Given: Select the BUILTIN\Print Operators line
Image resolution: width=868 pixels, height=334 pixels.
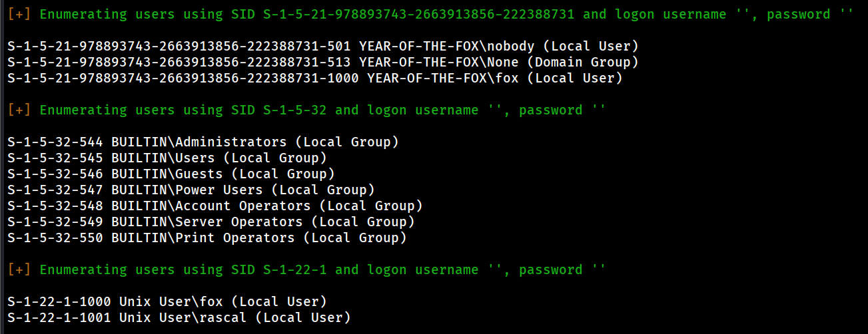Looking at the screenshot, I should pos(207,238).
